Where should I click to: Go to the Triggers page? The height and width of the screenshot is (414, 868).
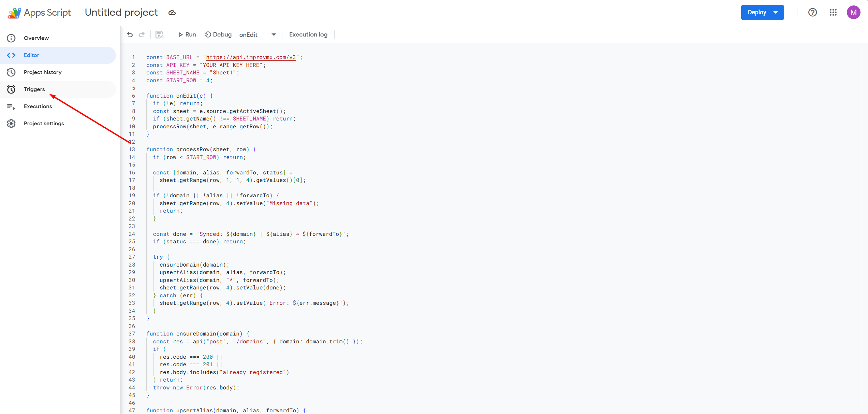(x=34, y=89)
